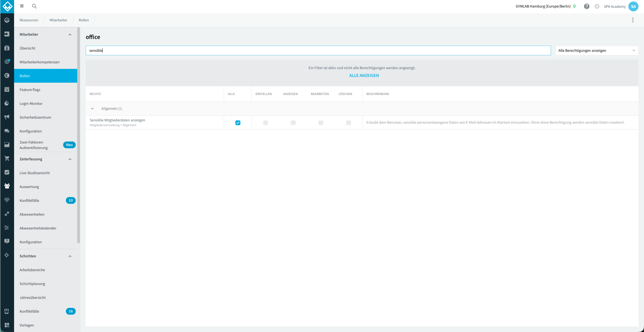The width and height of the screenshot is (644, 332).
Task: Select the megaphone marketing sidebar icon
Action: click(x=7, y=117)
